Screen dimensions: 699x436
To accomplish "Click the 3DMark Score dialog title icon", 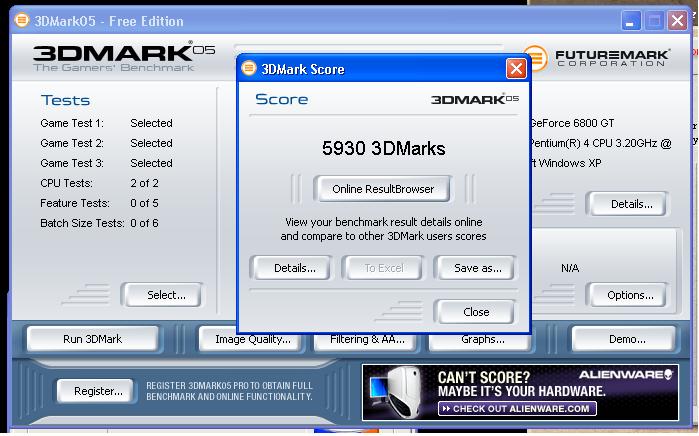I will point(249,68).
